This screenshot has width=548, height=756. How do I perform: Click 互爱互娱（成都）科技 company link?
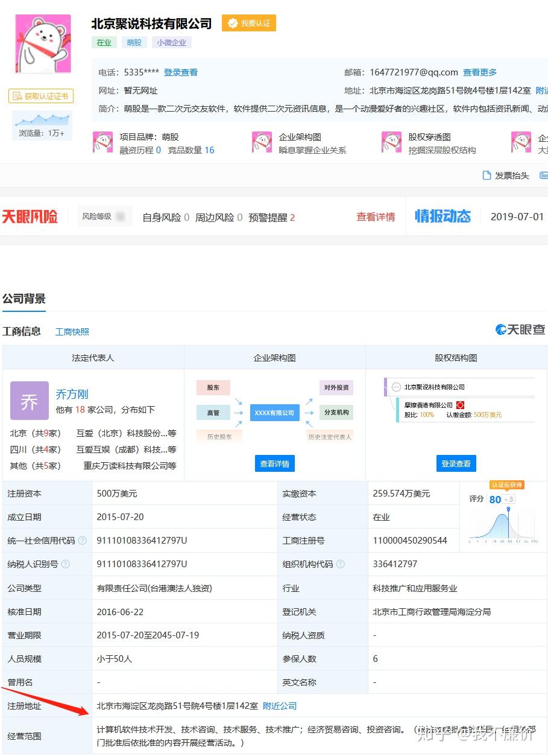pyautogui.click(x=126, y=449)
